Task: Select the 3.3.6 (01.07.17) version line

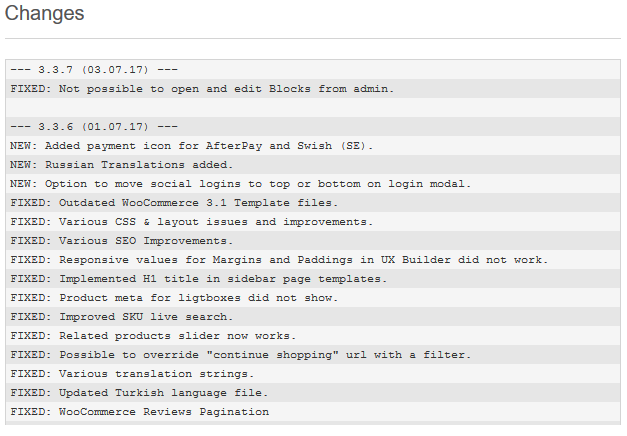Action: (94, 127)
